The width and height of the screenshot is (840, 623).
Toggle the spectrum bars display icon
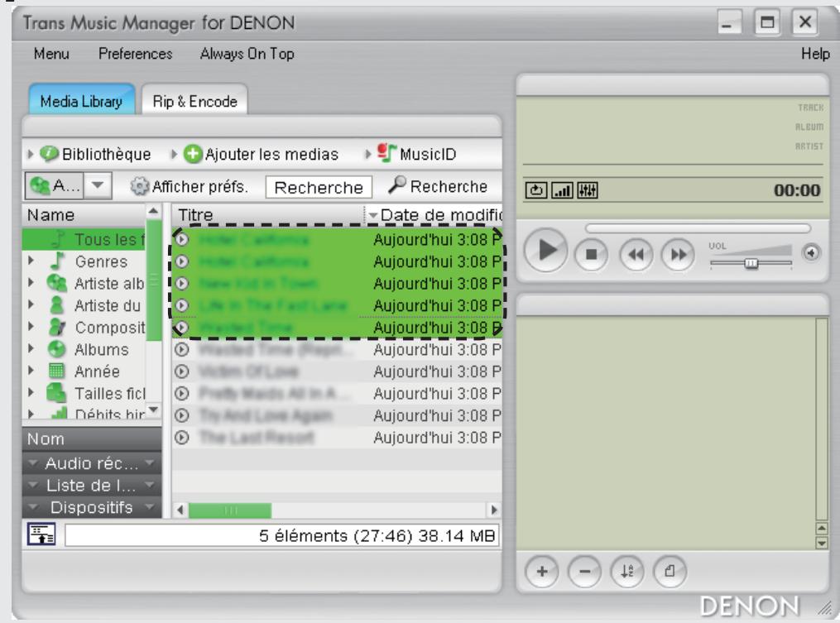pyautogui.click(x=562, y=190)
